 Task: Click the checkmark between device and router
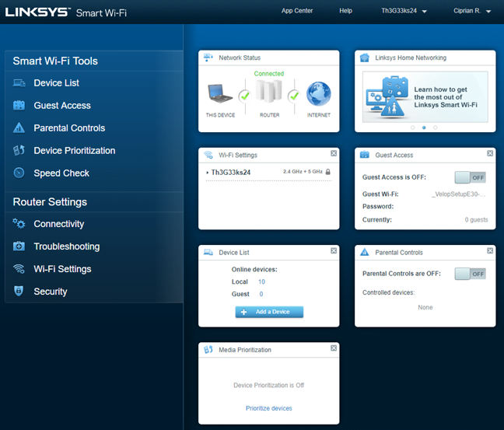click(245, 96)
